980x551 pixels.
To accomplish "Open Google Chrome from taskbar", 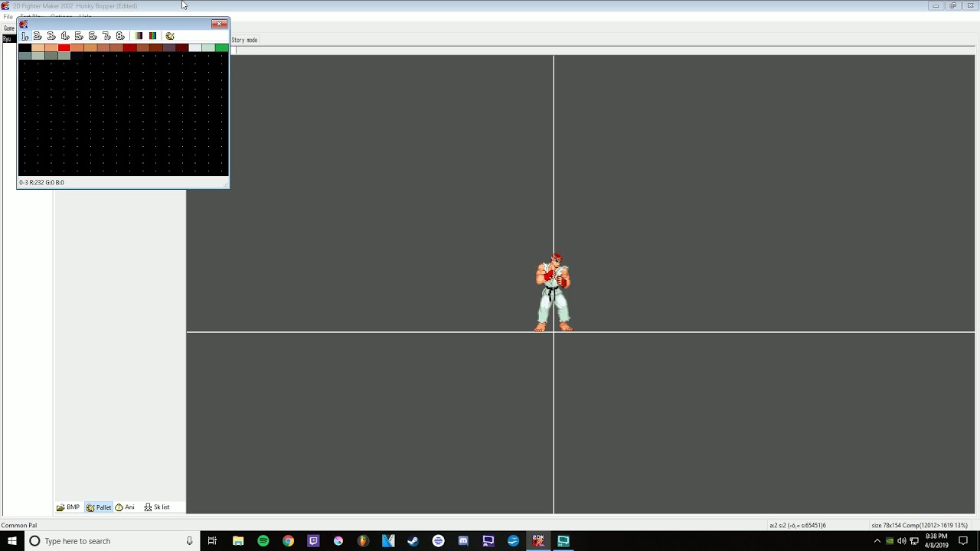I will pyautogui.click(x=288, y=541).
